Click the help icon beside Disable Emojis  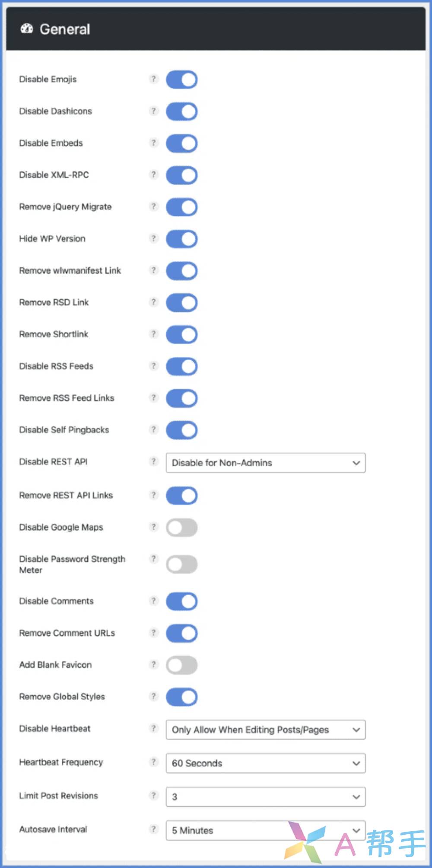[x=153, y=79]
